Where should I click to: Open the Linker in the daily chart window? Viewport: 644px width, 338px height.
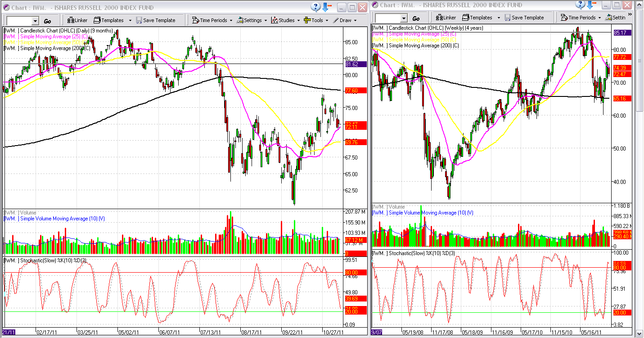click(x=77, y=20)
